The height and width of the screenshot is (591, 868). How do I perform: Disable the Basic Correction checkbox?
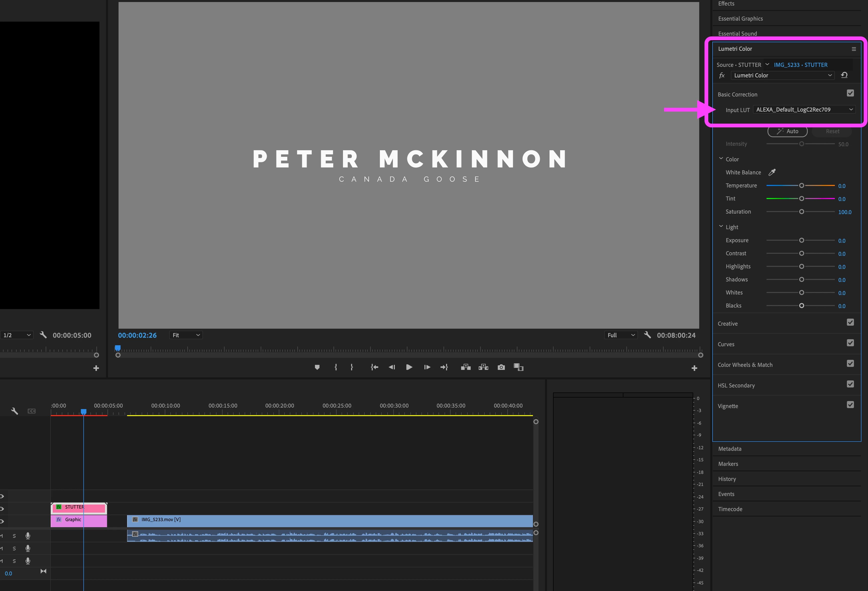click(x=850, y=93)
